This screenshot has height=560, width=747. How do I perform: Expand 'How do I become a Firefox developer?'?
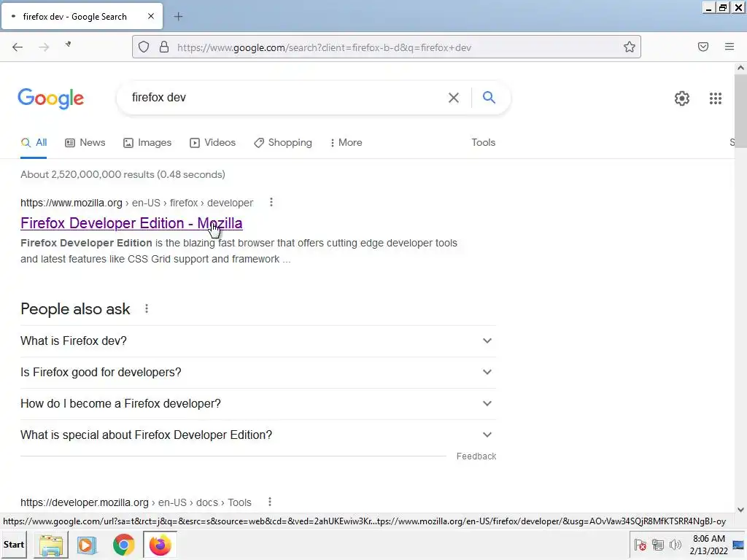[x=258, y=404]
